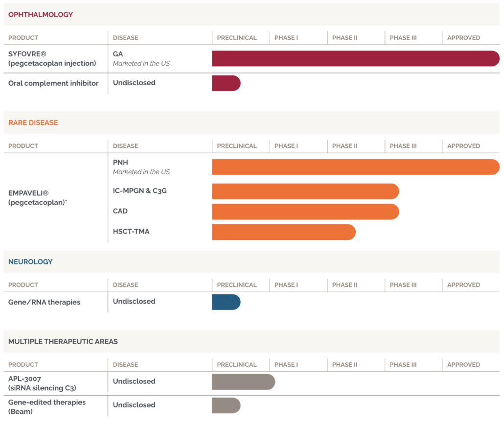Click the SYFOVRE GA approved progress bar
Viewport: 504px width, 424px height.
[356, 59]
